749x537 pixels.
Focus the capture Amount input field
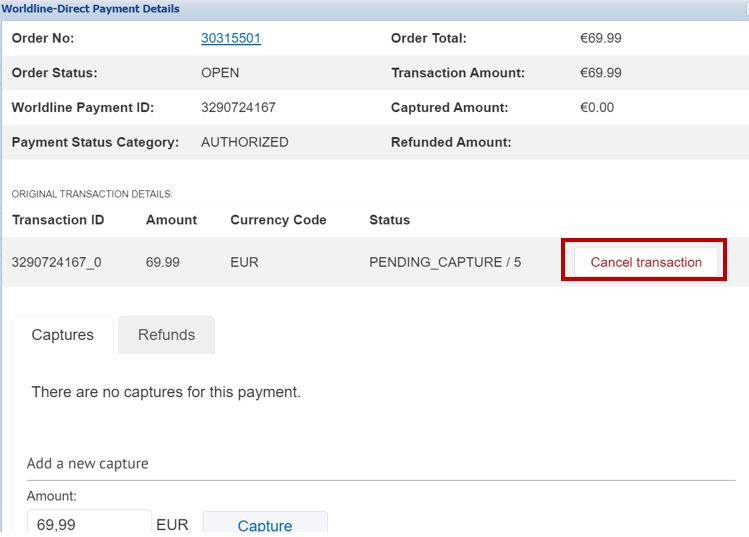[89, 523]
